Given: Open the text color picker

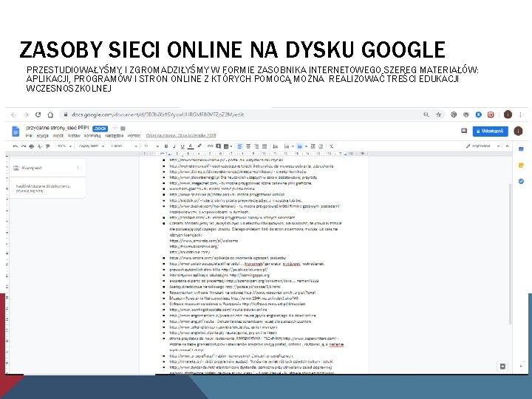Looking at the screenshot, I should pos(191,146).
